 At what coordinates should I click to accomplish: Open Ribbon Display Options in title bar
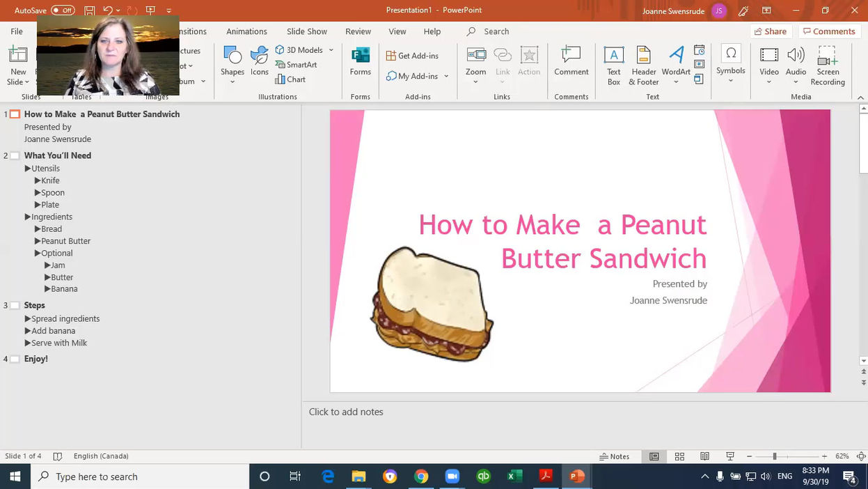click(x=766, y=10)
